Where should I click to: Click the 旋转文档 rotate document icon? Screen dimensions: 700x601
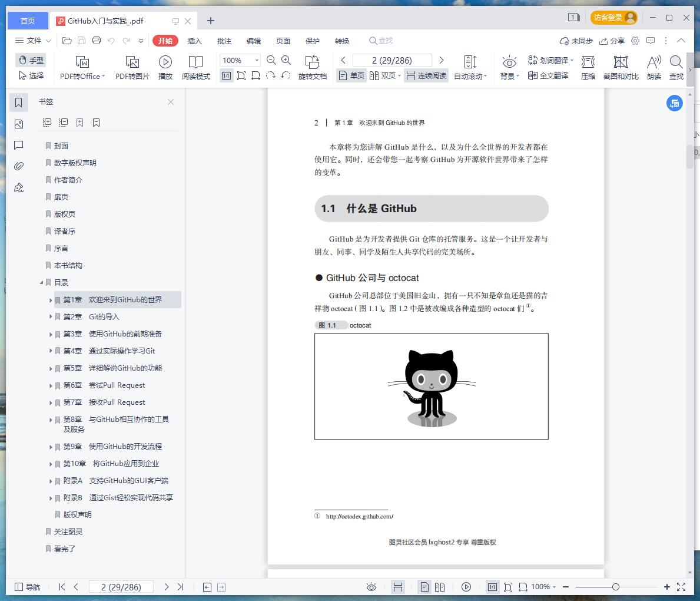pos(312,68)
